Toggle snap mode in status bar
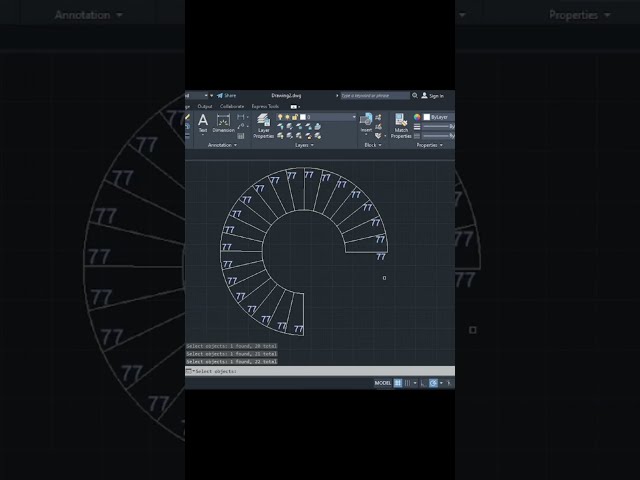Image resolution: width=640 pixels, height=480 pixels. pos(407,383)
